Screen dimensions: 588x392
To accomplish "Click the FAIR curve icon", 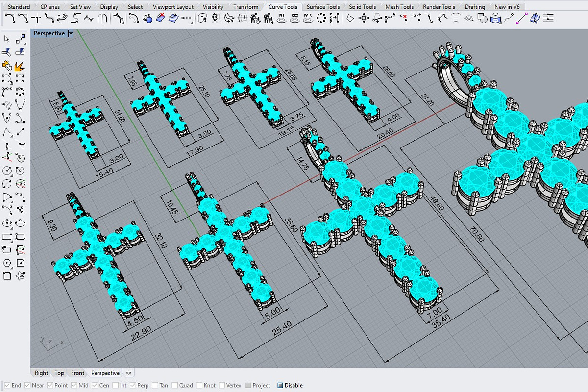I will pos(308,19).
